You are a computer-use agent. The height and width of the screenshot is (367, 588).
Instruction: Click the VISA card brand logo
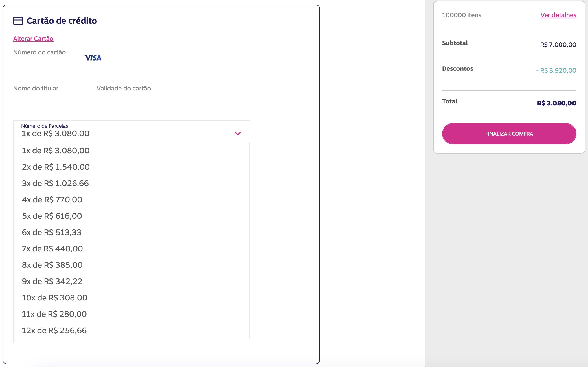tap(93, 58)
